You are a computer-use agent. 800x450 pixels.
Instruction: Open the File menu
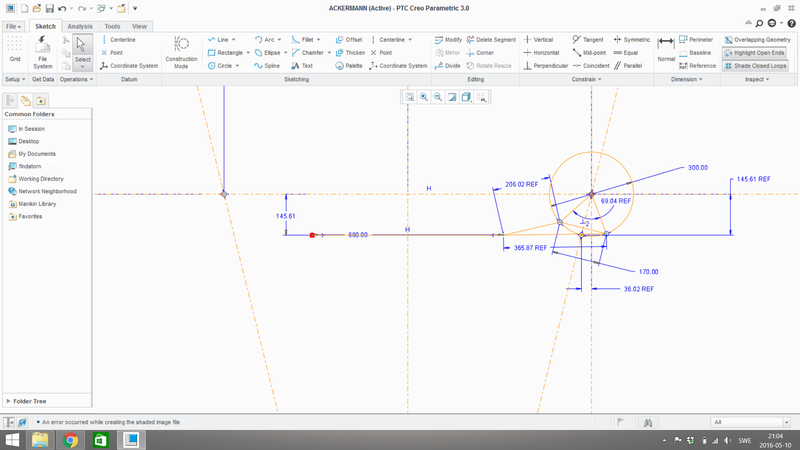(13, 26)
